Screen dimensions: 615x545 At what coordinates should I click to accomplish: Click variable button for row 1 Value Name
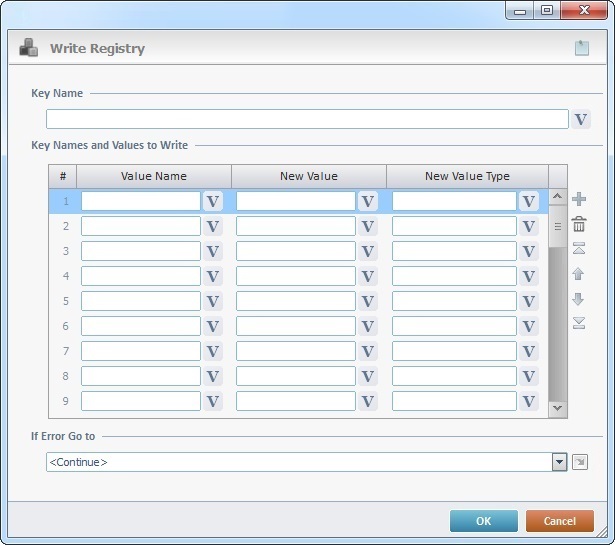[213, 201]
